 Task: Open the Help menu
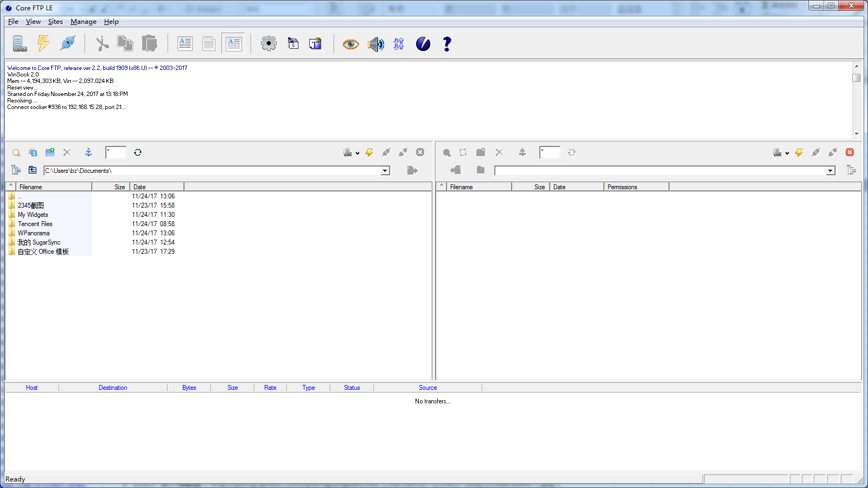111,22
